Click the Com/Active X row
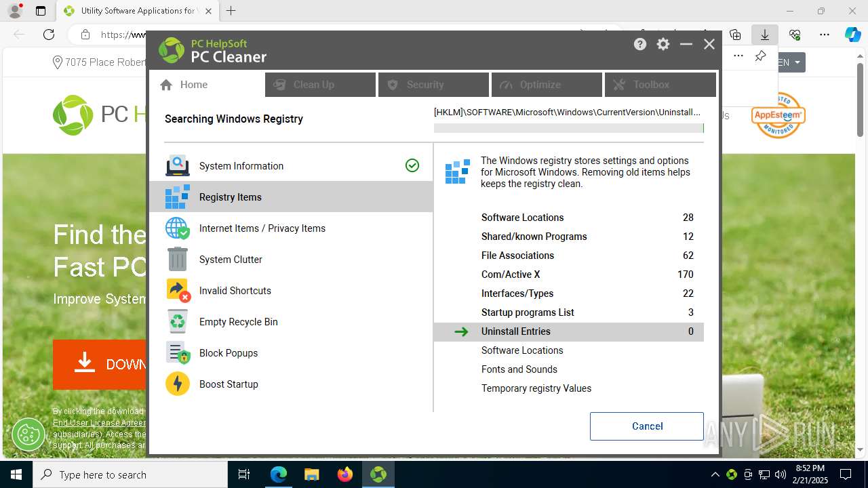The height and width of the screenshot is (488, 868). (569, 274)
